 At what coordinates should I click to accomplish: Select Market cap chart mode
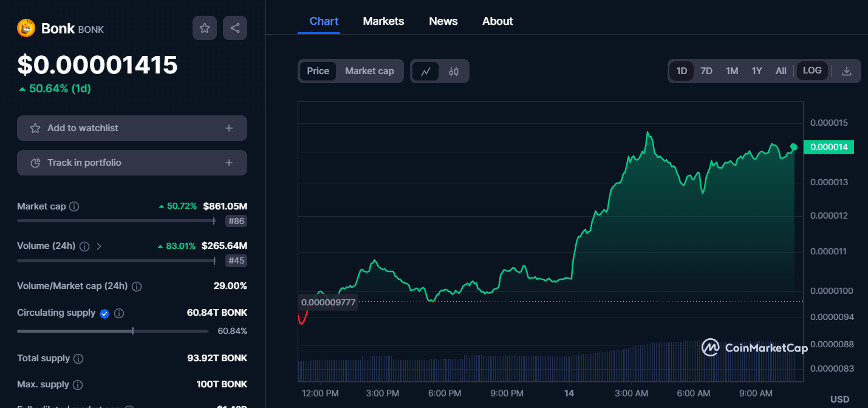[369, 71]
